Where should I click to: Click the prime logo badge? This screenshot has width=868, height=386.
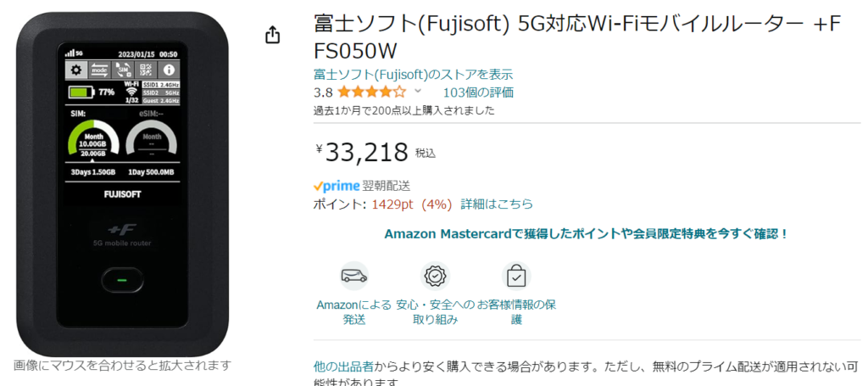click(337, 186)
